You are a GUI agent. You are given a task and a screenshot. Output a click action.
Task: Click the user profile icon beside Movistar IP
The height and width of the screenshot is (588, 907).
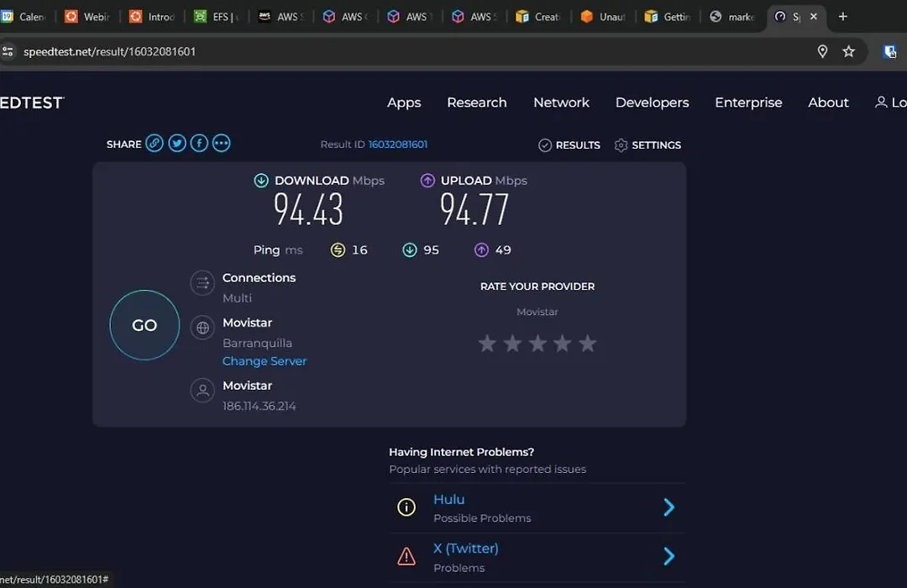202,391
